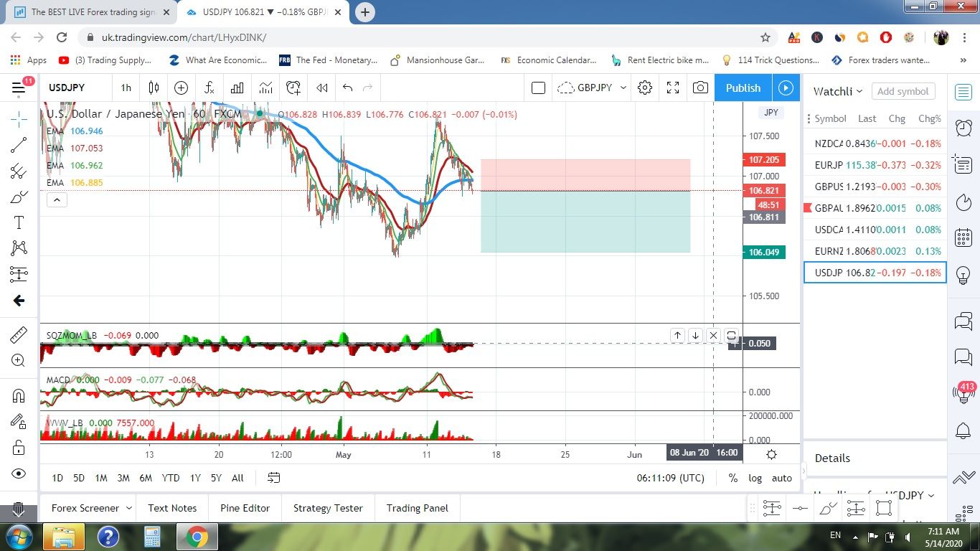Delete the SQZMOM_LB pane
This screenshot has width=980, height=551.
713,335
